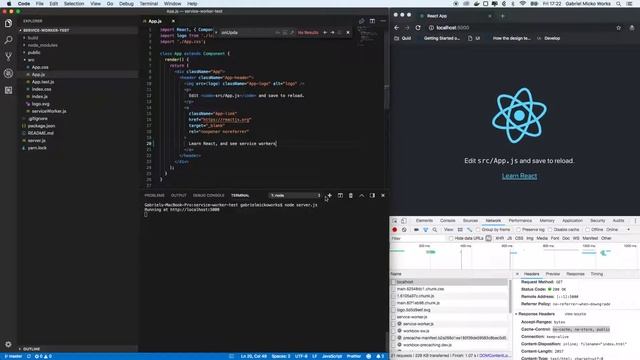Kill the terminal with the trash icon
Viewport: 640px width, 360px height.
pos(351,196)
